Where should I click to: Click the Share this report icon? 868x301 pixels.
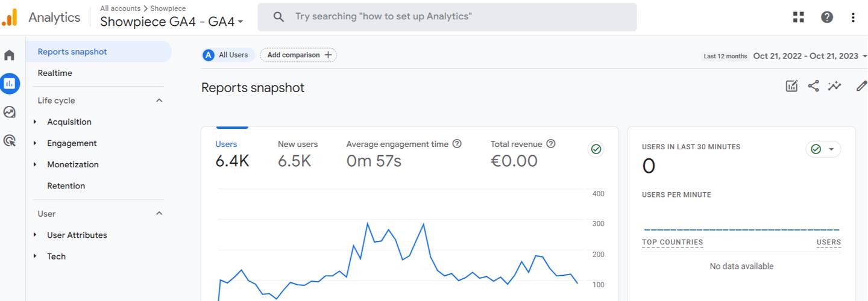(813, 86)
